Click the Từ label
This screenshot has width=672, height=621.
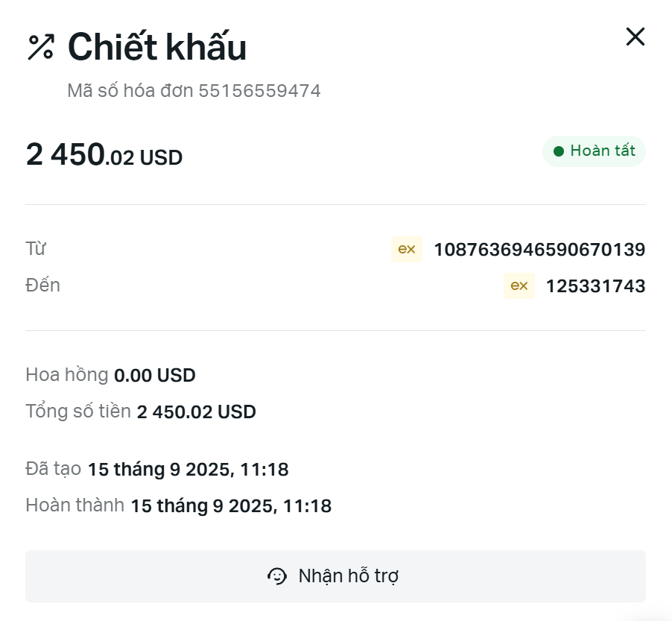(37, 249)
